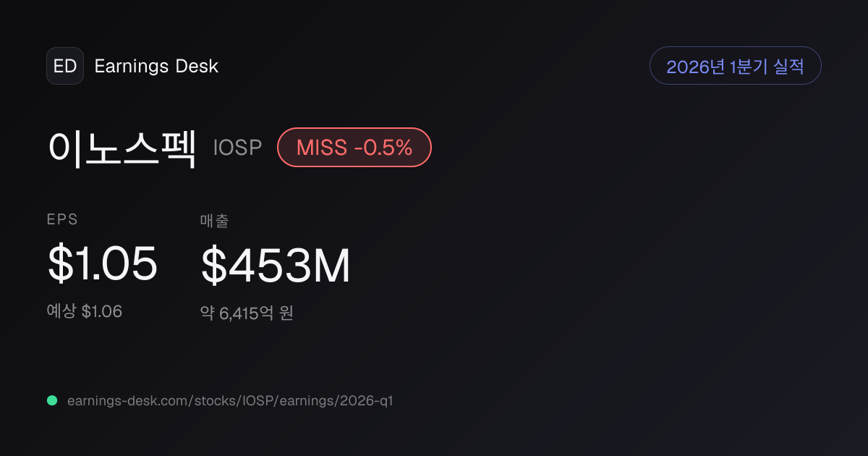Select the IOSP ticker symbol
Screen dimensions: 868x456
click(237, 148)
